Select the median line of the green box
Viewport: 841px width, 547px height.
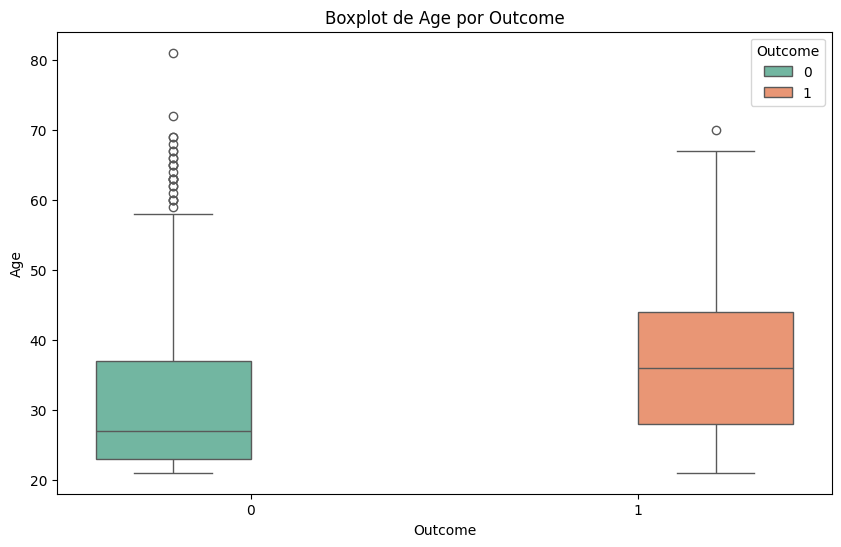pyautogui.click(x=173, y=431)
